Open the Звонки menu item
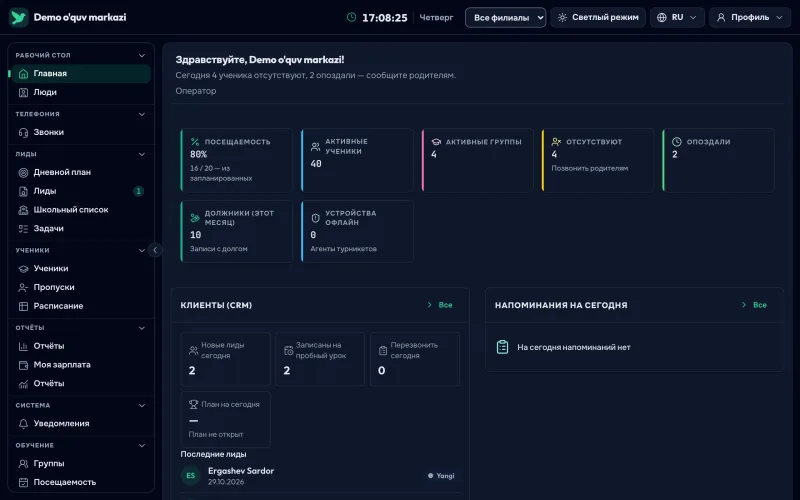Viewport: 800px width, 500px height. (x=81, y=132)
